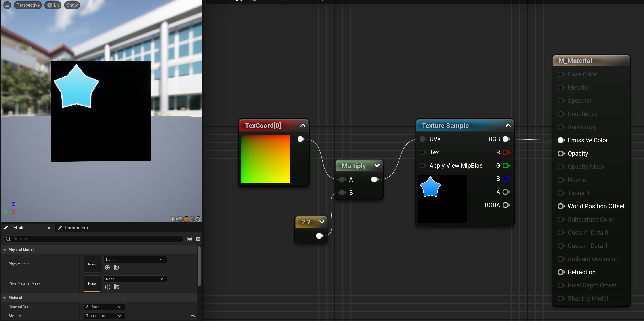Click Texture Sample RGBA output pin
The height and width of the screenshot is (321, 644).
tap(506, 205)
